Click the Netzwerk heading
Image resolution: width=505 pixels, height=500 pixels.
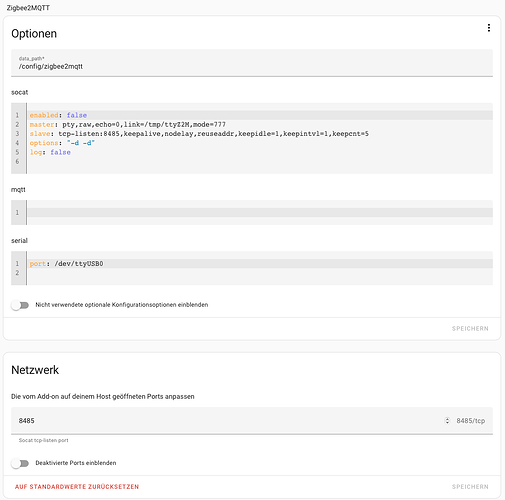click(35, 370)
